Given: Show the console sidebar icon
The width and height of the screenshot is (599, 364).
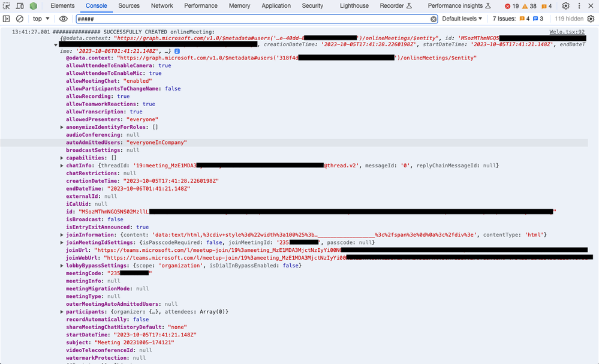Looking at the screenshot, I should [6, 19].
